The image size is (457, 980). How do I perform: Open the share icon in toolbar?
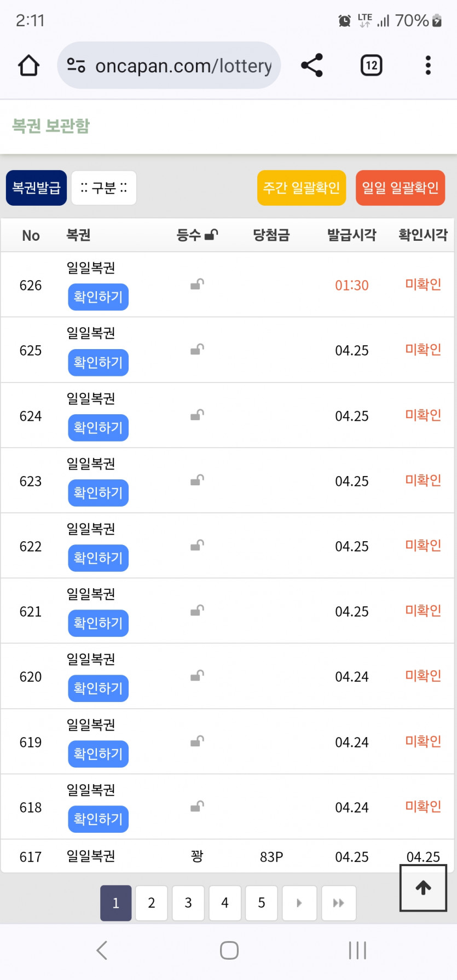(312, 66)
